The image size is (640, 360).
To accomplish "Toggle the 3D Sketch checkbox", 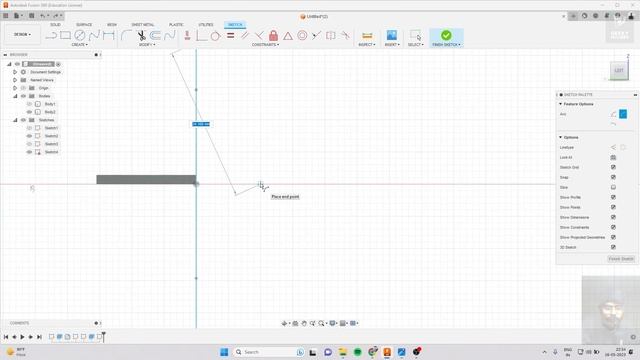I will [613, 247].
